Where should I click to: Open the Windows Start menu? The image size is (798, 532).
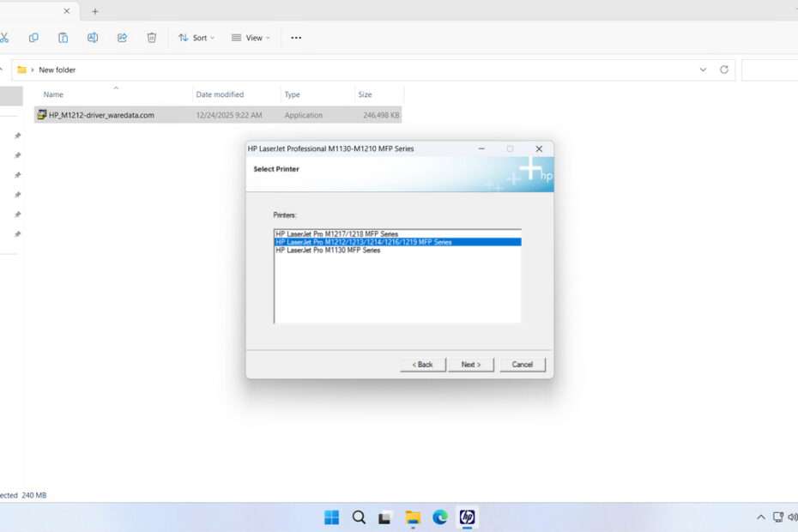point(331,517)
